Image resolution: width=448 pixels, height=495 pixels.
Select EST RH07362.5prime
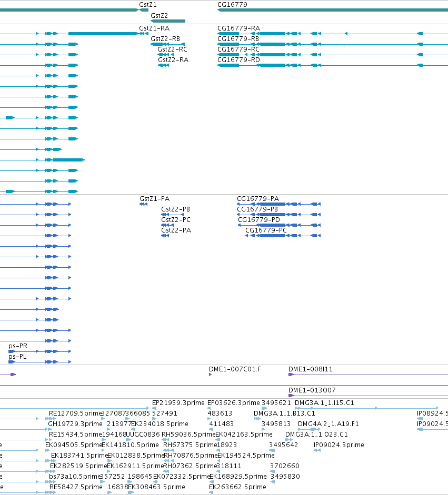click(190, 466)
